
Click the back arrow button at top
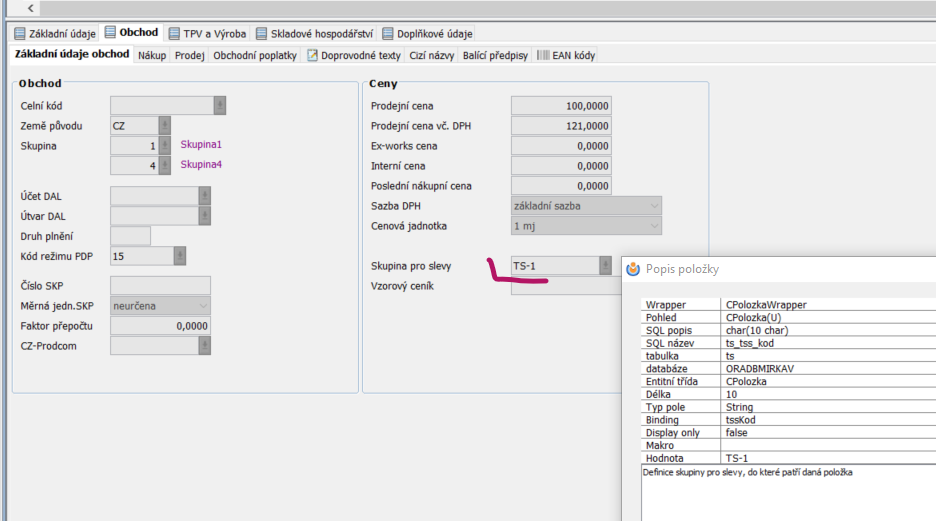tap(30, 9)
